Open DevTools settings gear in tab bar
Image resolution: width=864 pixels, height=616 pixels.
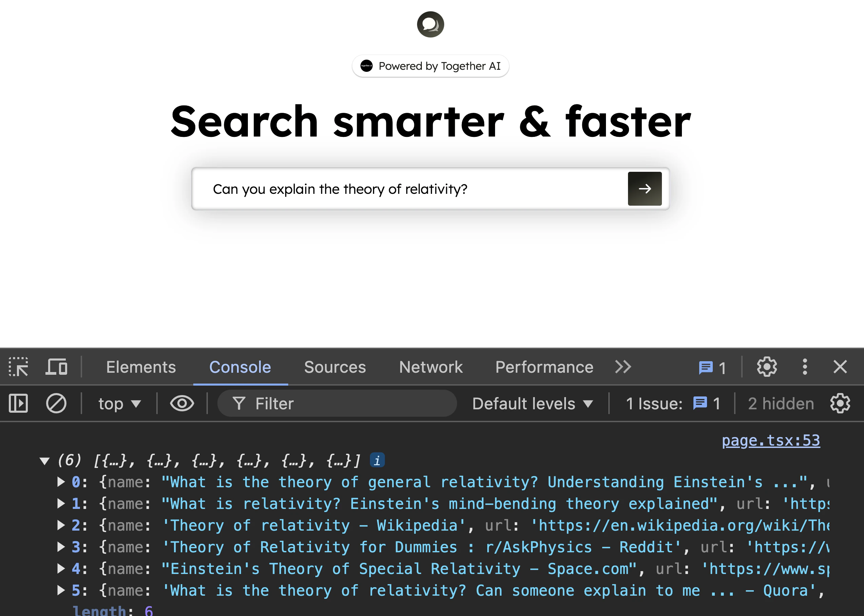click(x=767, y=367)
